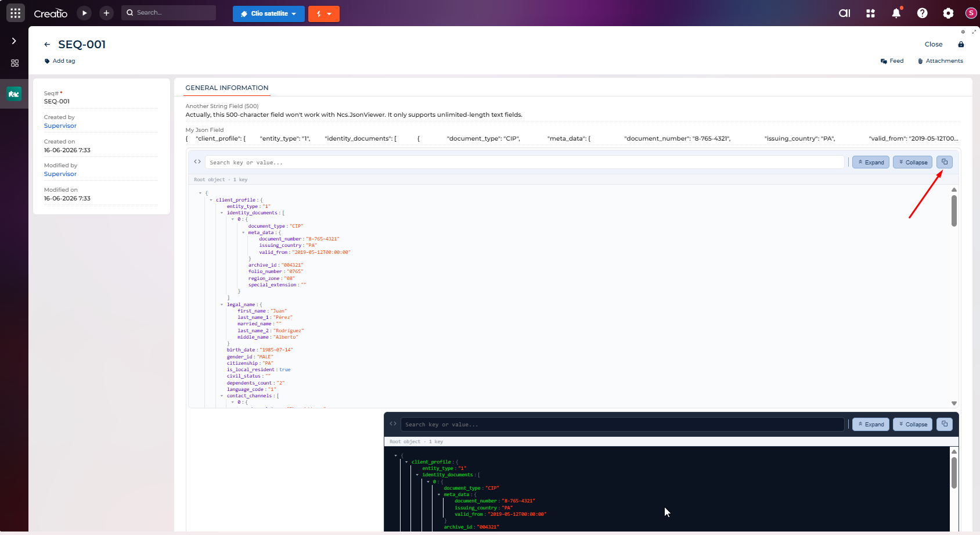Viewport: 980px width, 535px height.
Task: Click the Add tag icon
Action: click(47, 61)
